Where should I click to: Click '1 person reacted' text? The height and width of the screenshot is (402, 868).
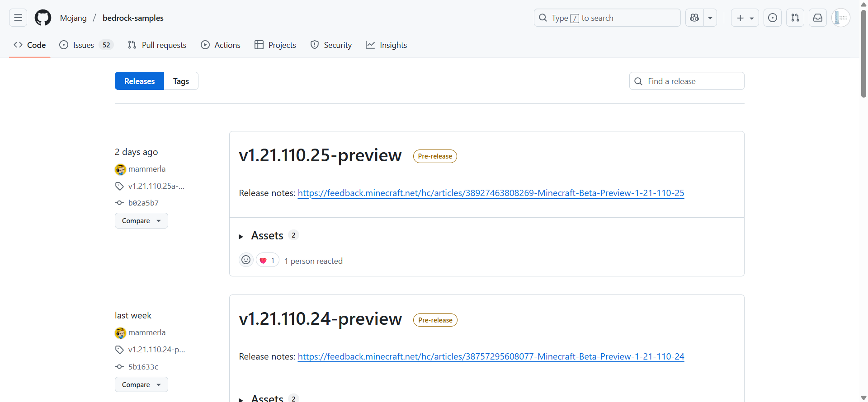coord(313,261)
